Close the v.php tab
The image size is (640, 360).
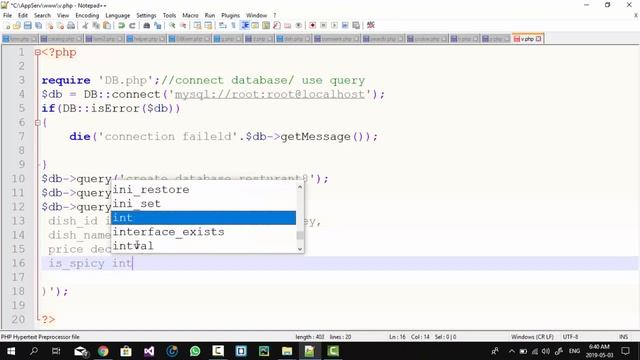(x=538, y=39)
